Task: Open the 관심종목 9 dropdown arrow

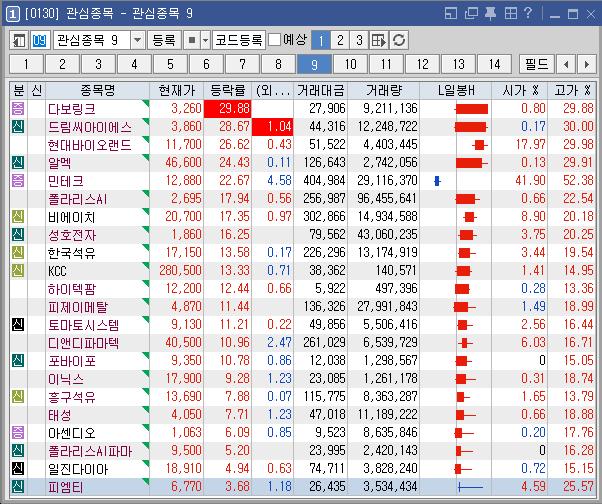Action: pos(137,40)
